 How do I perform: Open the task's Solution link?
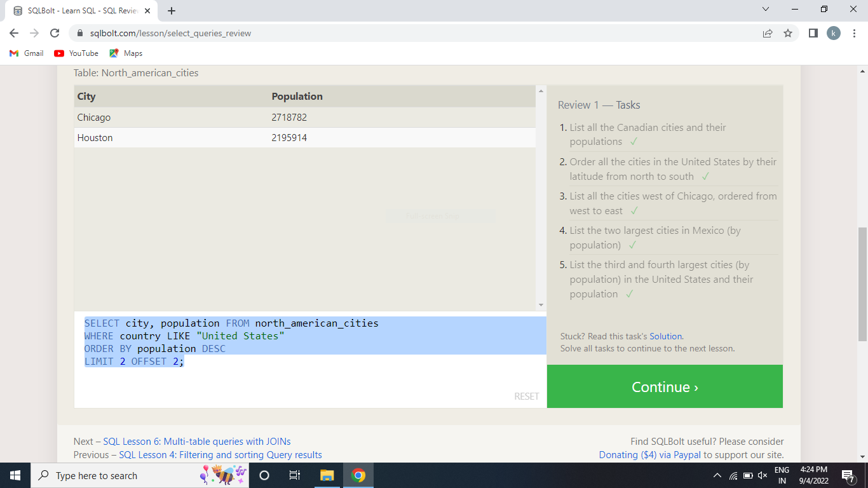click(x=665, y=336)
